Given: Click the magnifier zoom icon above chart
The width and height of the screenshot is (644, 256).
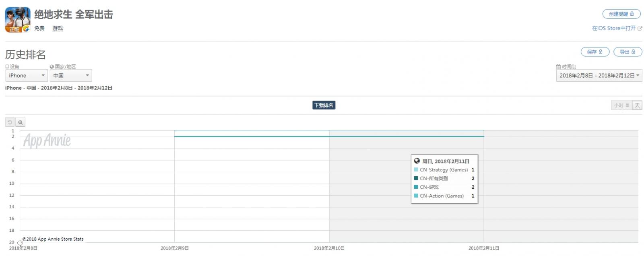Looking at the screenshot, I should [20, 122].
